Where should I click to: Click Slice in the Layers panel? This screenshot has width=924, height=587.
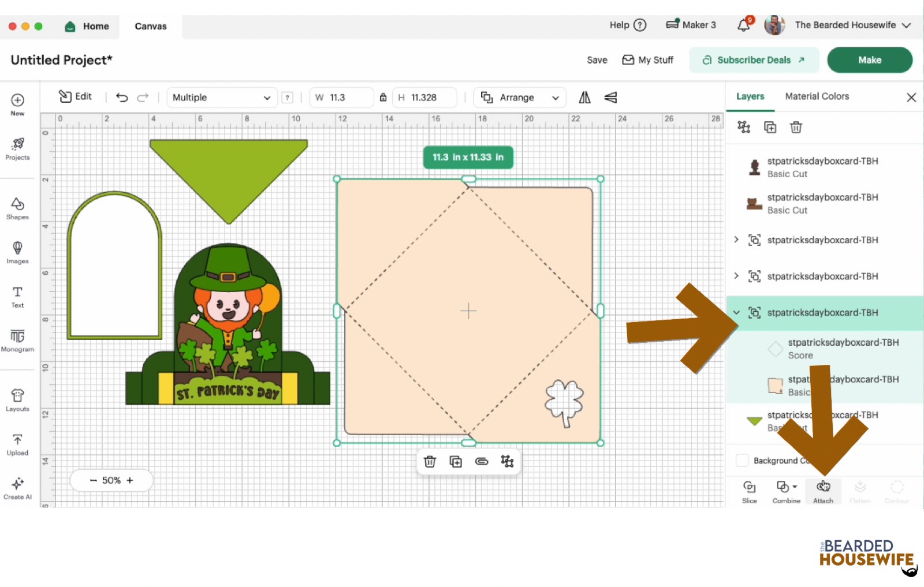749,492
